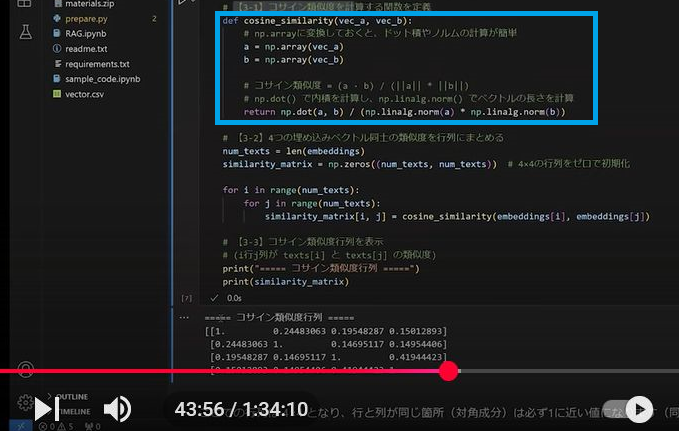Mute the video with the speaker icon
The height and width of the screenshot is (431, 679).
117,409
